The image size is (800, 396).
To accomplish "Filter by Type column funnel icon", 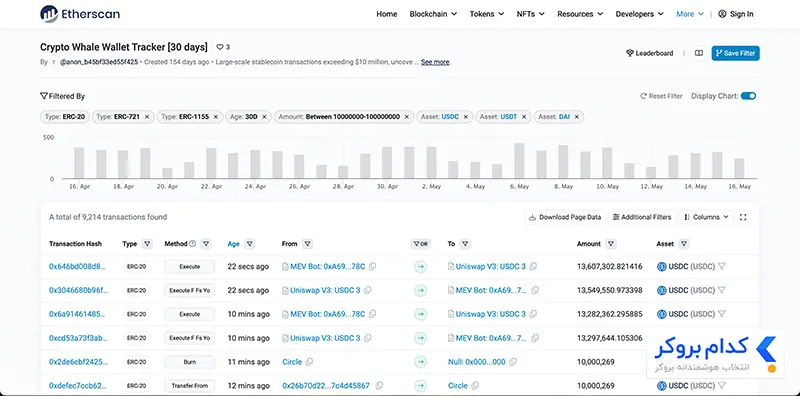I will [147, 244].
